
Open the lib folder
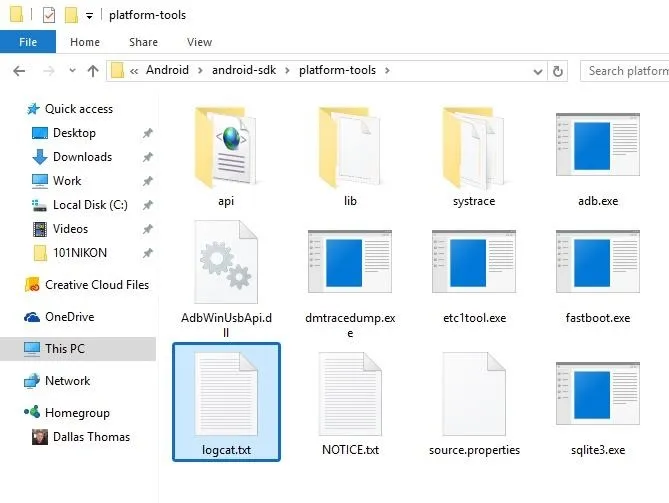point(350,147)
